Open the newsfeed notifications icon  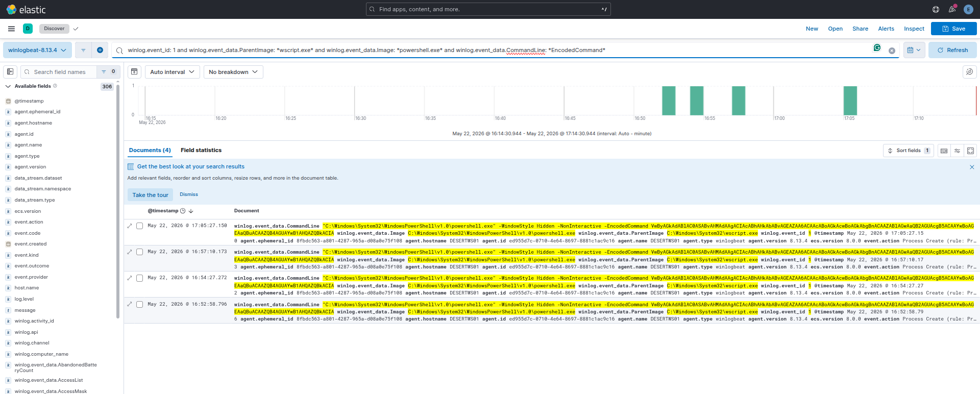point(952,9)
